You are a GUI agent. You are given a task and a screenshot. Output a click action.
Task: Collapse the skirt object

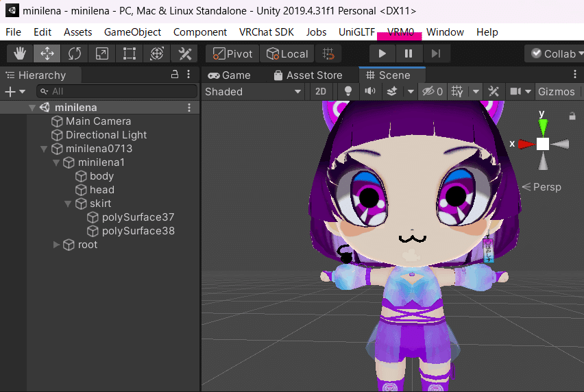67,204
